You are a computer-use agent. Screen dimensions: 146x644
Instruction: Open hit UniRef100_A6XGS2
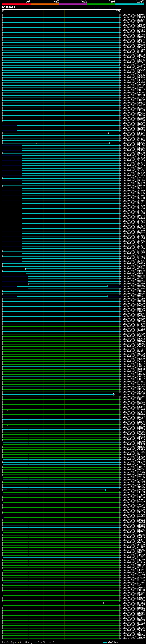(x=133, y=394)
